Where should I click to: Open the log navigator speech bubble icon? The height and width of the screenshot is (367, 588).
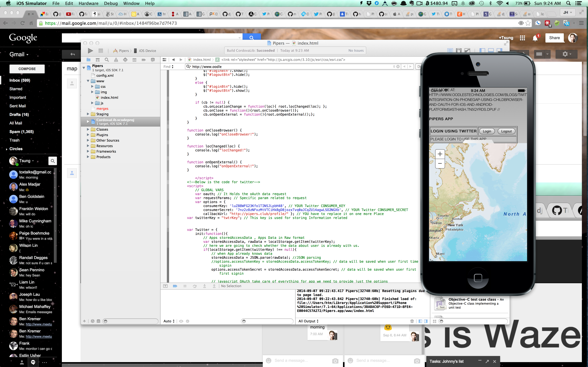pos(153,60)
